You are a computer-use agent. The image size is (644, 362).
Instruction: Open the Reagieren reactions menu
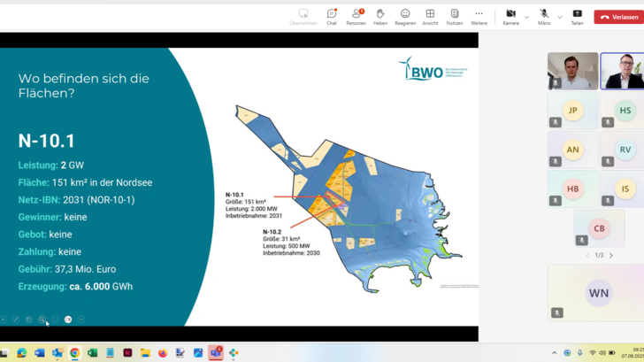(x=405, y=15)
